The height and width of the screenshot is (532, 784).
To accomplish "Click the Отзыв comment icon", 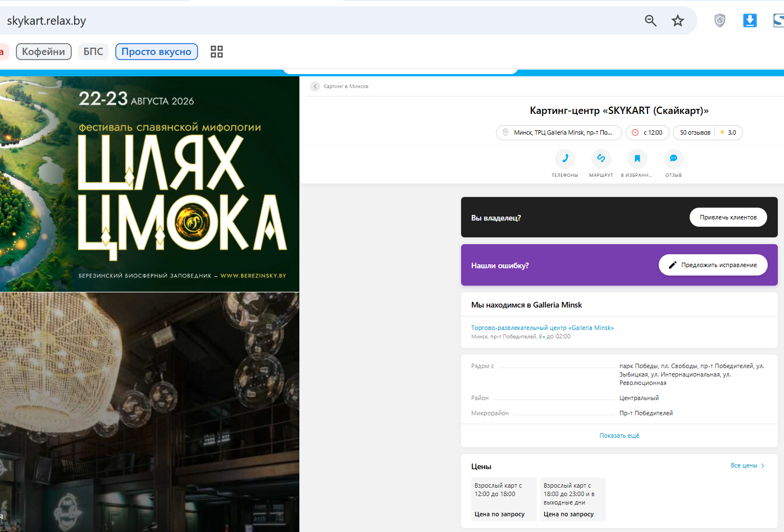I will [x=673, y=159].
